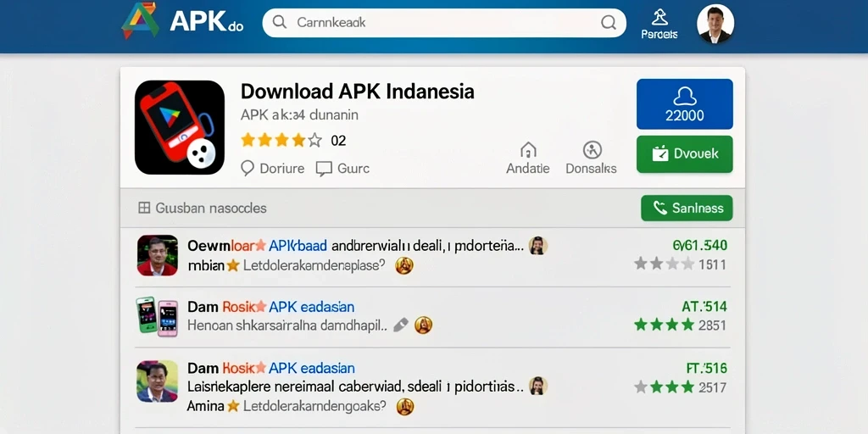Click the APK ak:a4 dunanin subtitle

(299, 115)
